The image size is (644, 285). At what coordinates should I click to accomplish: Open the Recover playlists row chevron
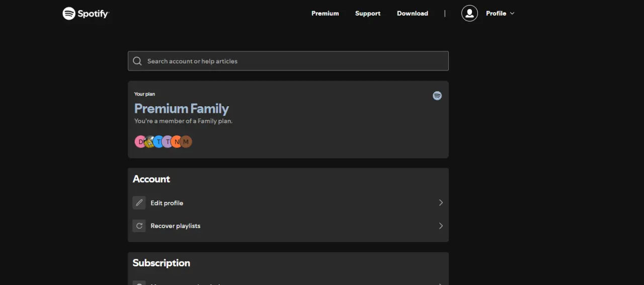click(x=441, y=226)
